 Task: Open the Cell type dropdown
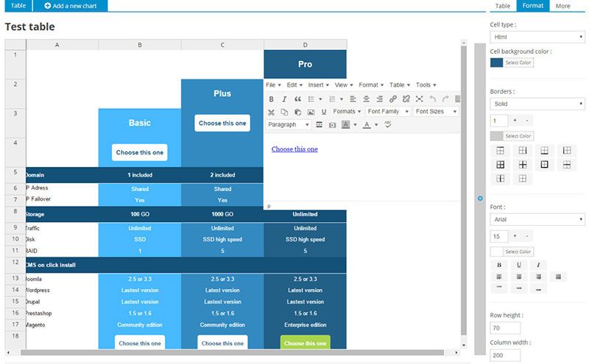click(537, 37)
